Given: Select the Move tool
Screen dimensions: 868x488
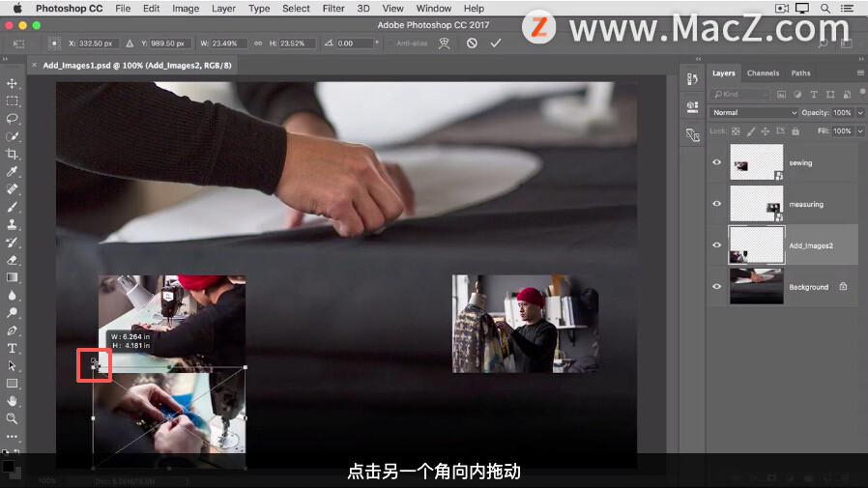Looking at the screenshot, I should pyautogui.click(x=12, y=83).
